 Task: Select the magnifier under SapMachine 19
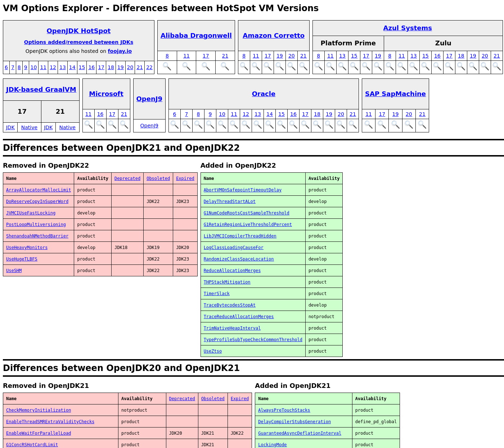396,125
